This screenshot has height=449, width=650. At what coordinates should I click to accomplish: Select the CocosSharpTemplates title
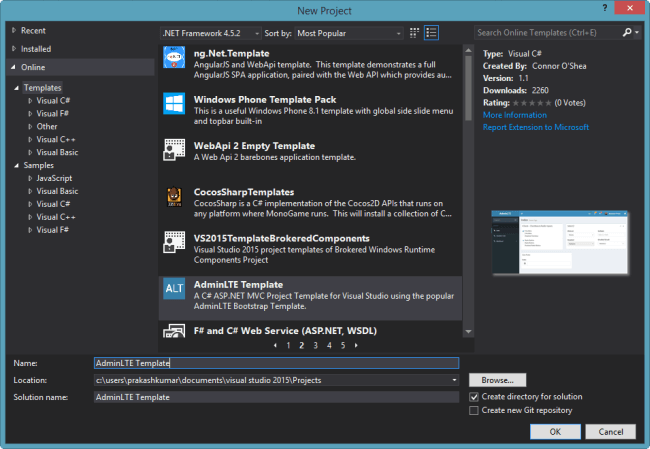coord(244,192)
